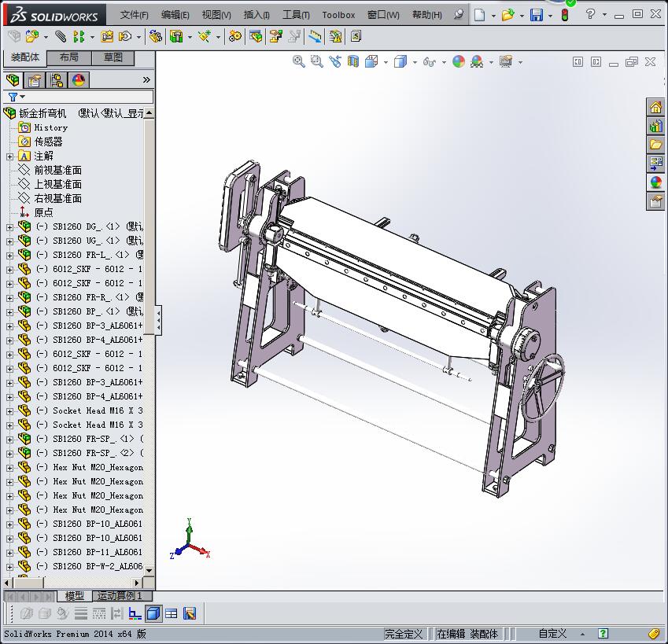668x644 pixels.
Task: Click the Rebuild traffic light icon
Action: click(565, 15)
